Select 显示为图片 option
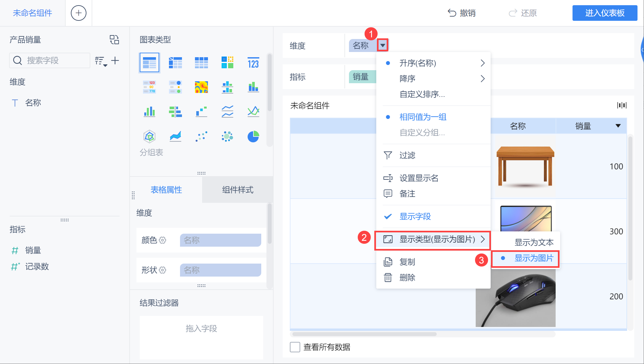The image size is (644, 364). [534, 258]
